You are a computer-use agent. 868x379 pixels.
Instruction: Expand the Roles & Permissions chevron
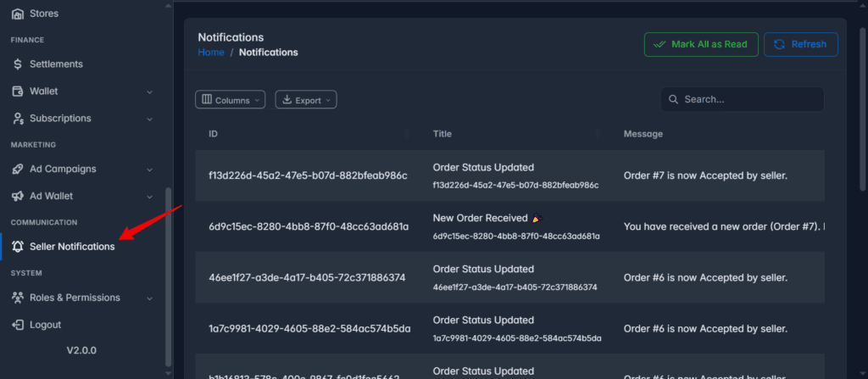(149, 298)
